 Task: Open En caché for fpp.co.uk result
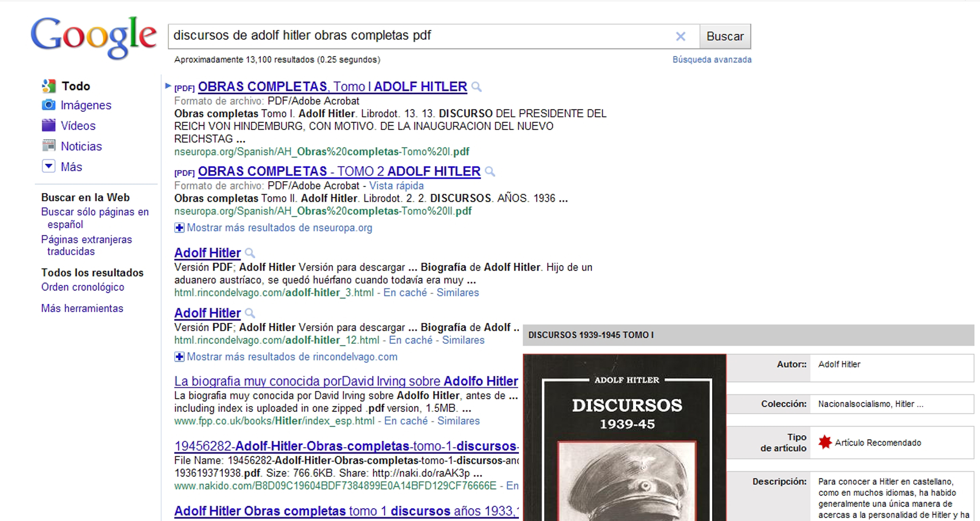coord(406,421)
